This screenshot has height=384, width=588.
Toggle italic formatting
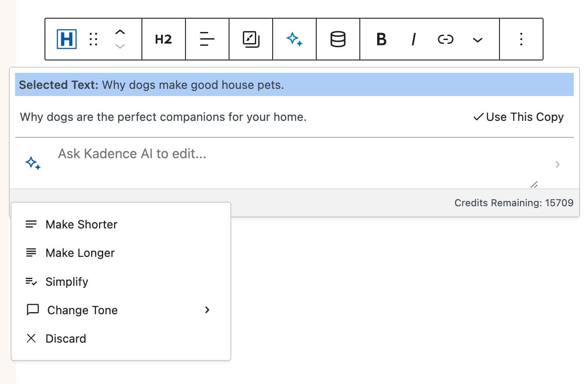point(413,40)
